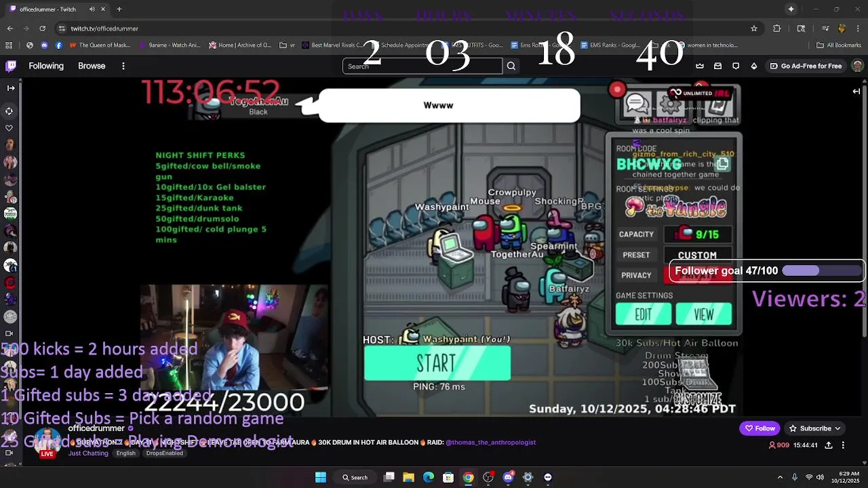868x488 pixels.
Task: Click the stream VIEW game settings button
Action: [703, 314]
